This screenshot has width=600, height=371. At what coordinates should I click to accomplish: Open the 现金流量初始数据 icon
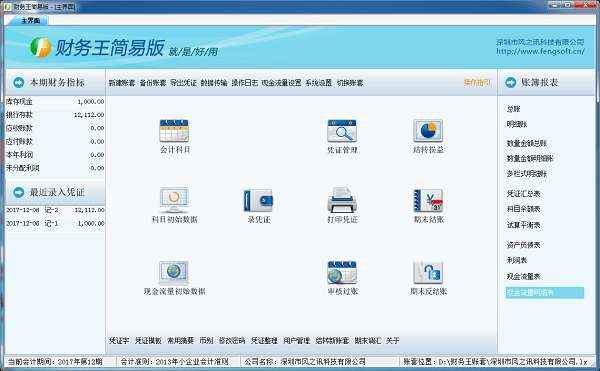[x=174, y=272]
